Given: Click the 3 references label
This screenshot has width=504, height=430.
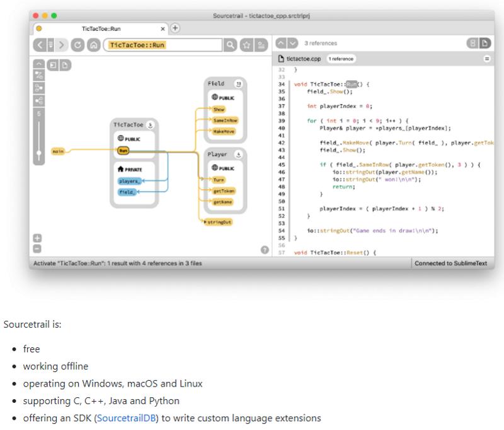Looking at the screenshot, I should click(321, 43).
